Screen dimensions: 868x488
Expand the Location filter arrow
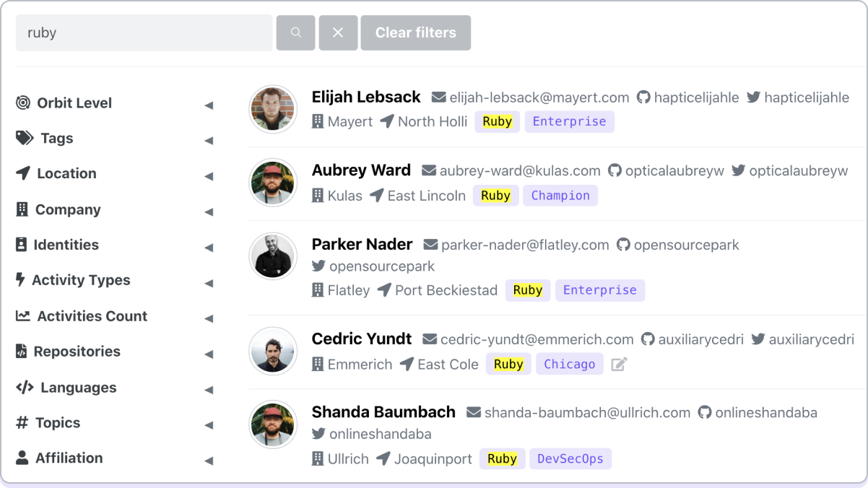[209, 176]
